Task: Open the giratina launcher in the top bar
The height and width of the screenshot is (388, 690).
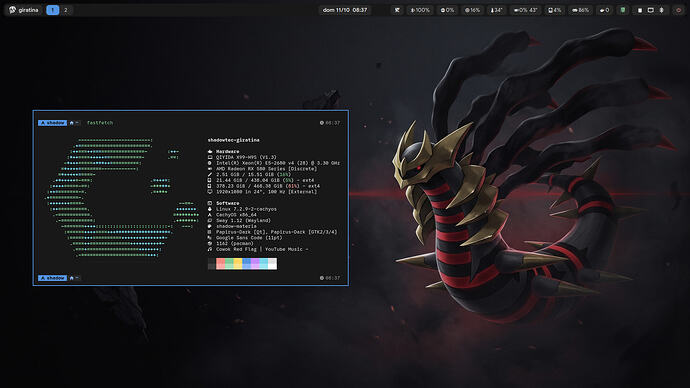Action: pyautogui.click(x=24, y=10)
